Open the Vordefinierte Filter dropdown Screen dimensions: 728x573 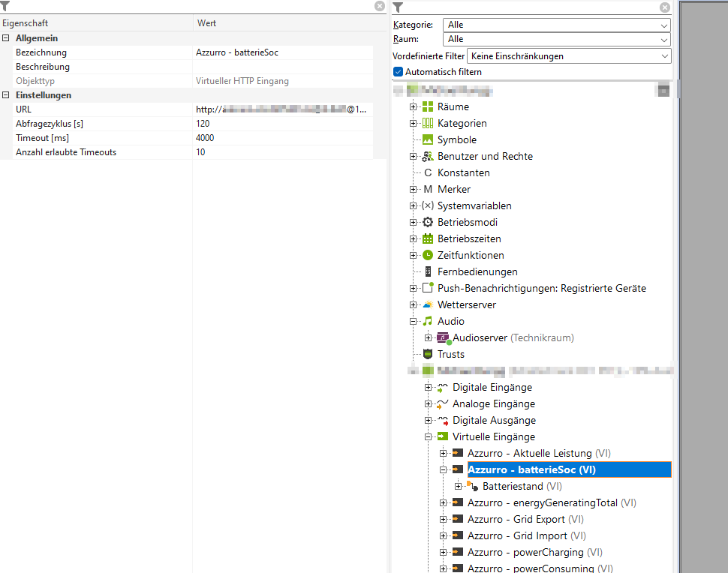click(568, 56)
